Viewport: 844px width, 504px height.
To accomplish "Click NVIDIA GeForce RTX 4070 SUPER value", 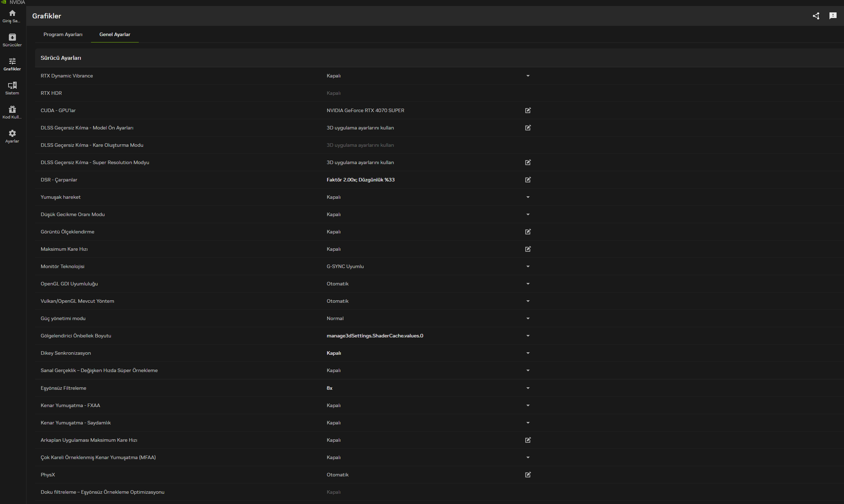I will (365, 110).
